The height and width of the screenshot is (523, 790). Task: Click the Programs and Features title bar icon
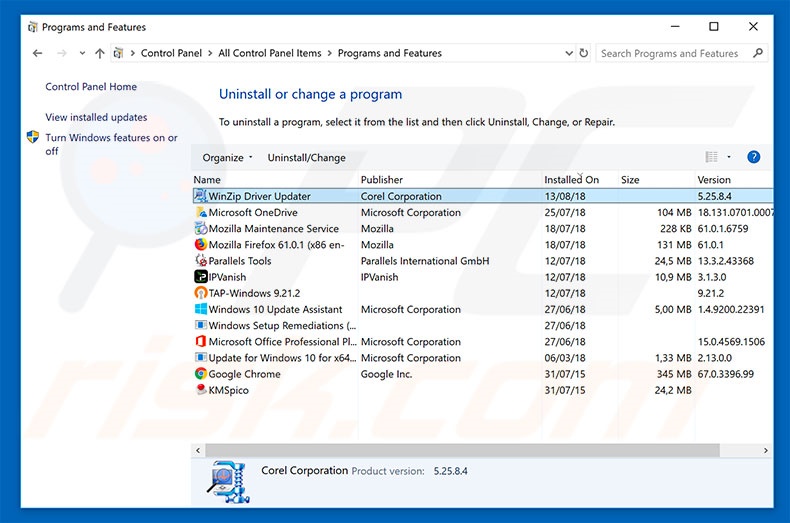pyautogui.click(x=33, y=27)
